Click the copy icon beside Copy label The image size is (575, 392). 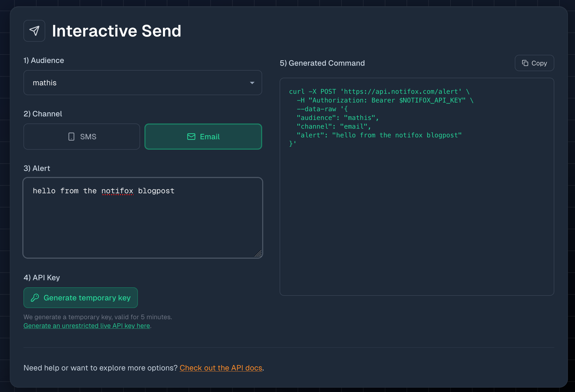525,63
